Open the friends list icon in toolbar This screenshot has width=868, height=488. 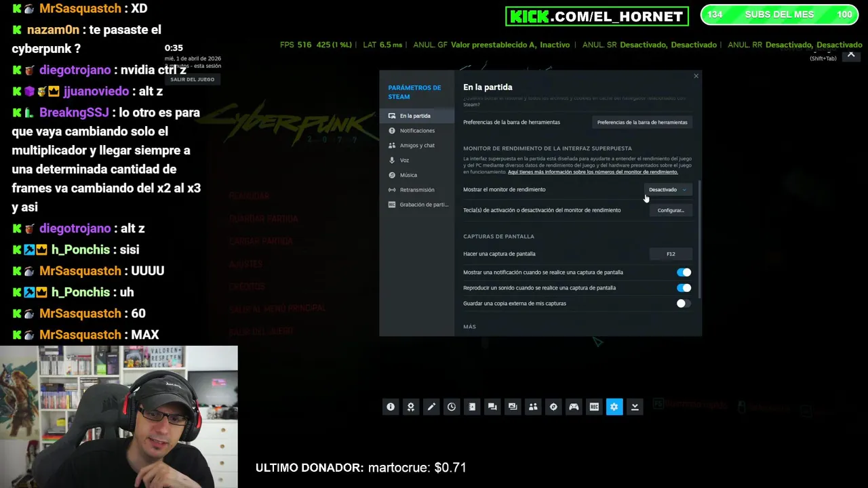(533, 407)
